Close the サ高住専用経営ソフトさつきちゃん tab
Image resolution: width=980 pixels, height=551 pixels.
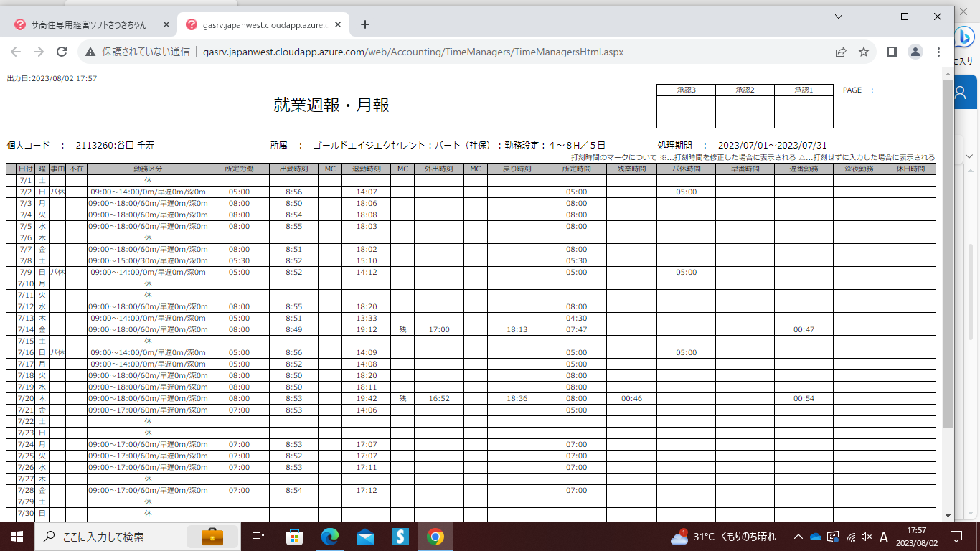166,24
